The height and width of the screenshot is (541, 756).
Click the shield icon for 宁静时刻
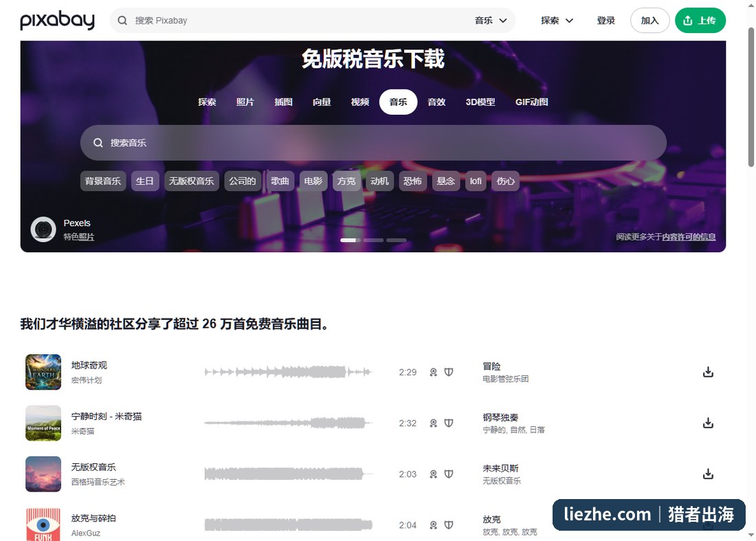448,423
